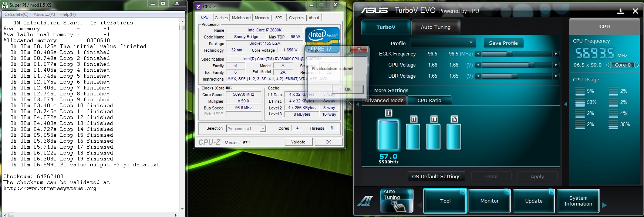644x217 pixels.
Task: Click the xtremesystems.org URL in Super PI output
Action: [x=52, y=189]
